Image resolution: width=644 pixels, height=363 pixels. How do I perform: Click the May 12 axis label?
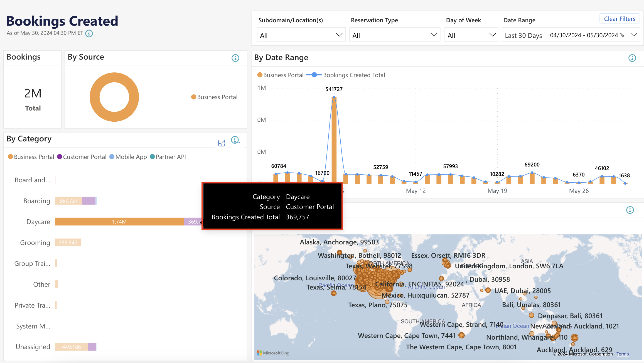[416, 191]
